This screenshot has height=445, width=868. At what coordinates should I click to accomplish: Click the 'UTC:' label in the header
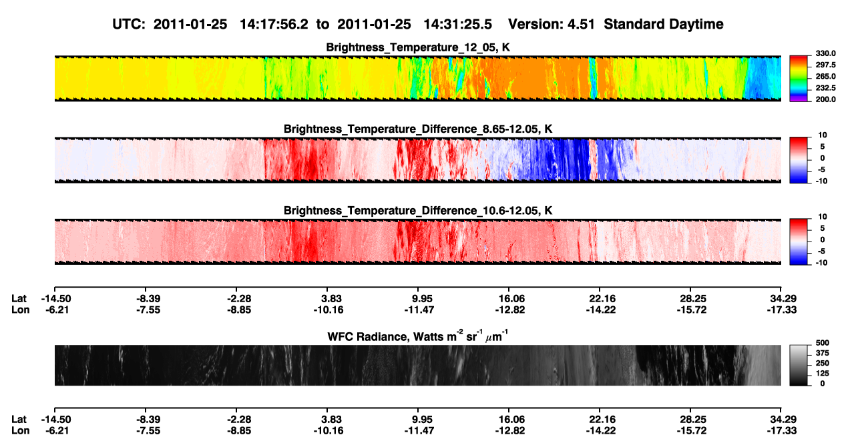tap(130, 25)
